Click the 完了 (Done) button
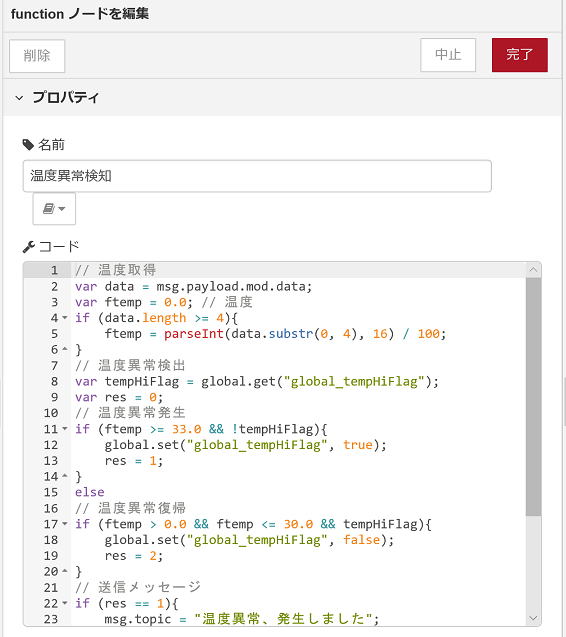This screenshot has width=566, height=637. 519,55
